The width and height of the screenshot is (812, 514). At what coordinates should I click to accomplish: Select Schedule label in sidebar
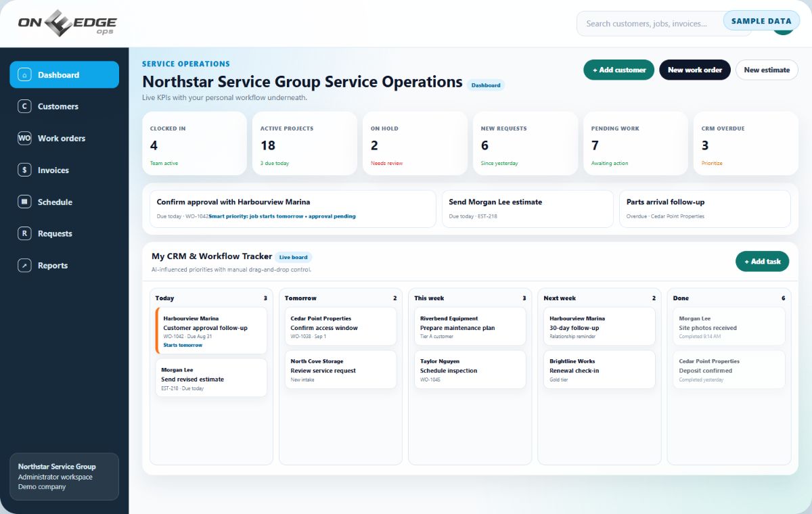55,202
